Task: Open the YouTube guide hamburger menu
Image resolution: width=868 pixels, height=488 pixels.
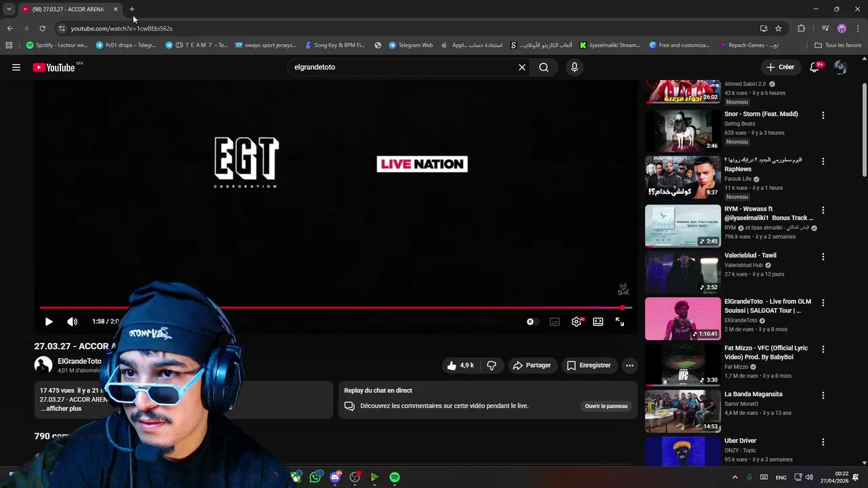Action: coord(16,67)
